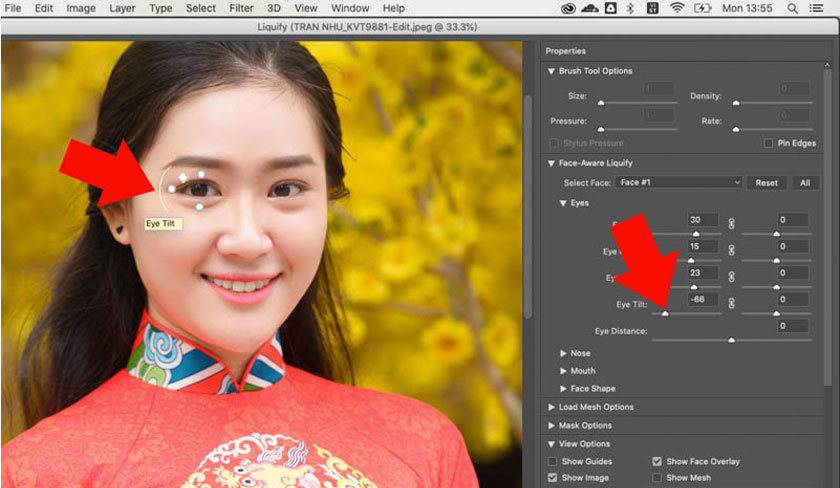This screenshot has height=488, width=840.
Task: Click the Eye Tilt value field showing -66
Action: (703, 299)
